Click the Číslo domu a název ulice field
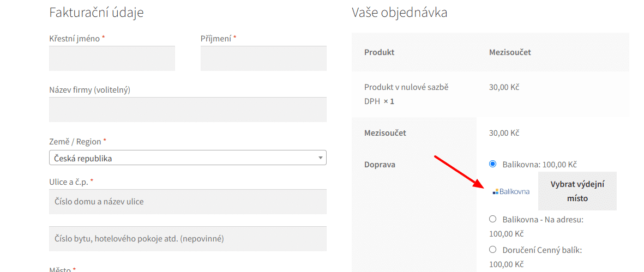The height and width of the screenshot is (272, 644). [x=188, y=202]
